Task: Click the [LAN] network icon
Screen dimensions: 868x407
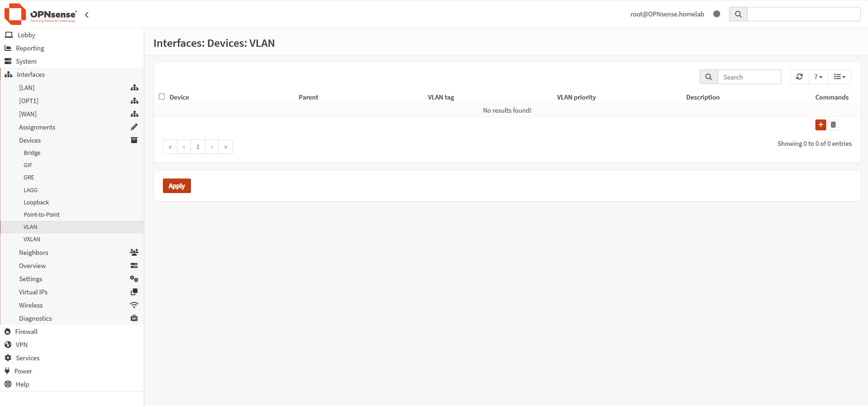Action: (134, 88)
